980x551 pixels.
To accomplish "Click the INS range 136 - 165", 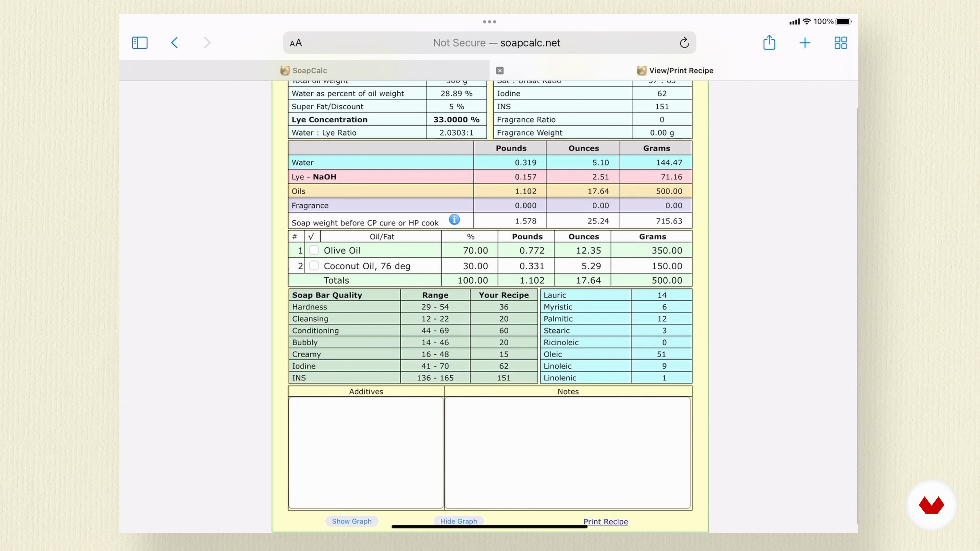I will click(435, 378).
